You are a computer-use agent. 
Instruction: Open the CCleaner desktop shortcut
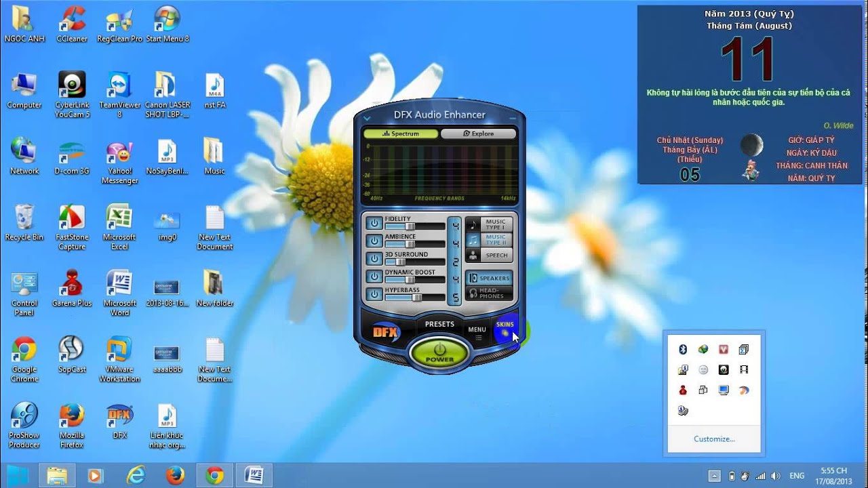click(71, 25)
